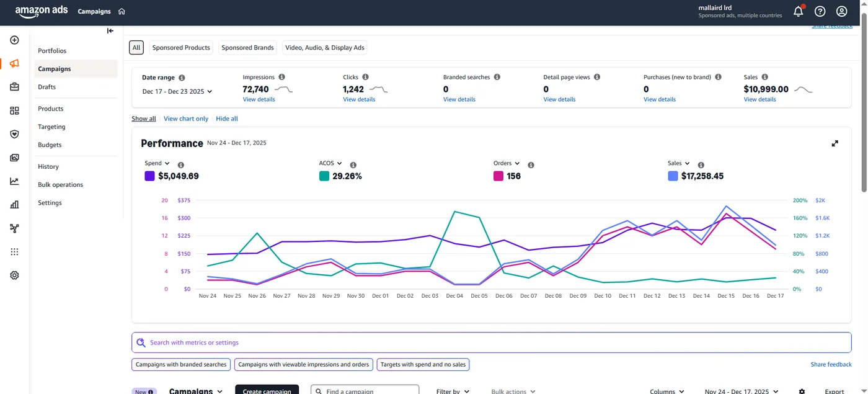Click the teal ACOS color swatch
The width and height of the screenshot is (868, 394).
(324, 176)
